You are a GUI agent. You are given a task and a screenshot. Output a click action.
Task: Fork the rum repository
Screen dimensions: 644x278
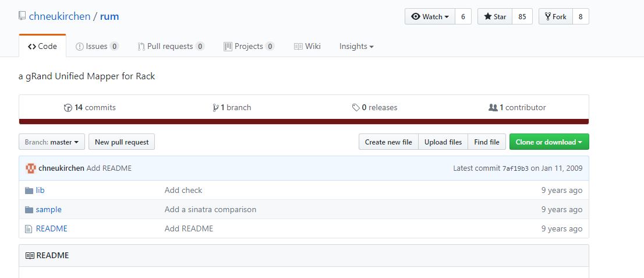(x=555, y=16)
